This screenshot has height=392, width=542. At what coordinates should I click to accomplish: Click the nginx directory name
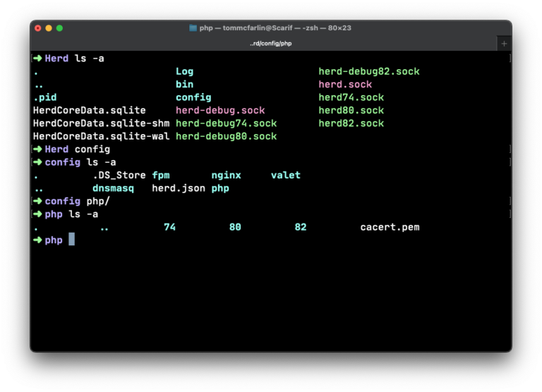coord(226,176)
